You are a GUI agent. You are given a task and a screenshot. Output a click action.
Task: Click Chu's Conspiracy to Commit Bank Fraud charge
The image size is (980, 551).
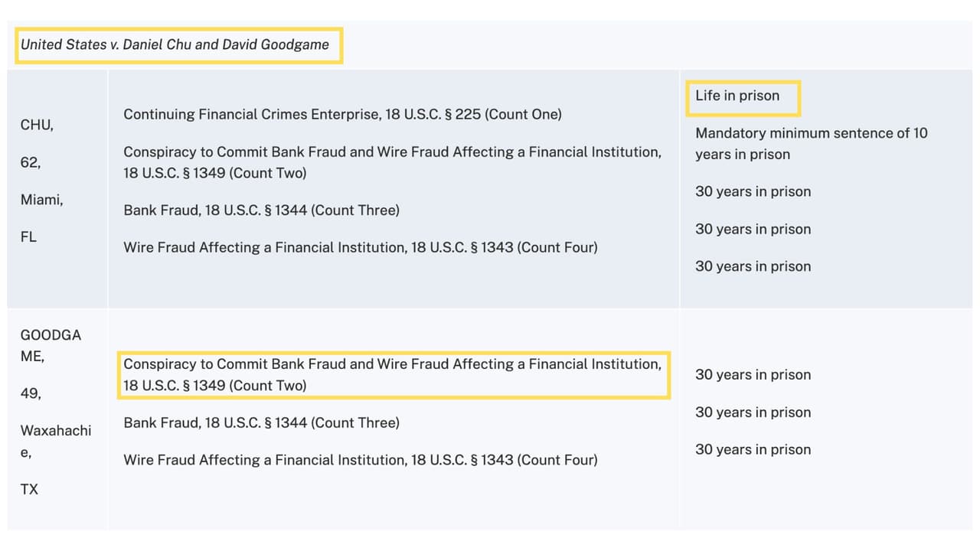pos(392,162)
